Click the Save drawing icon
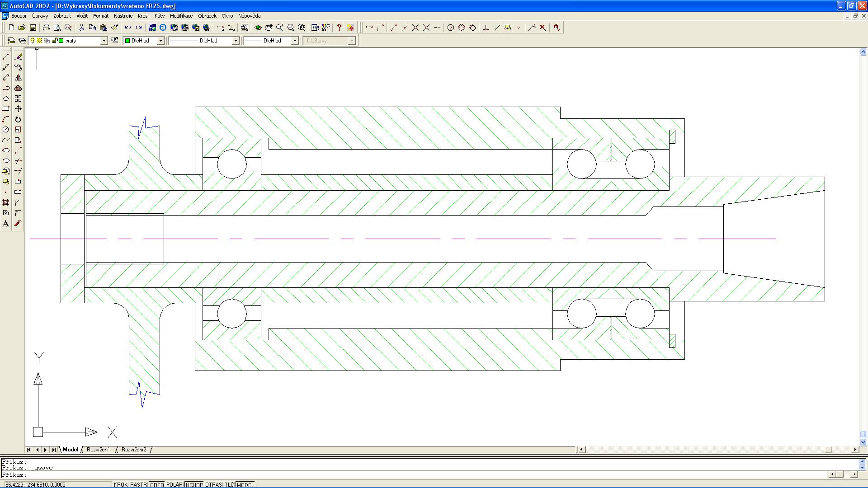Image resolution: width=868 pixels, height=488 pixels. (33, 28)
